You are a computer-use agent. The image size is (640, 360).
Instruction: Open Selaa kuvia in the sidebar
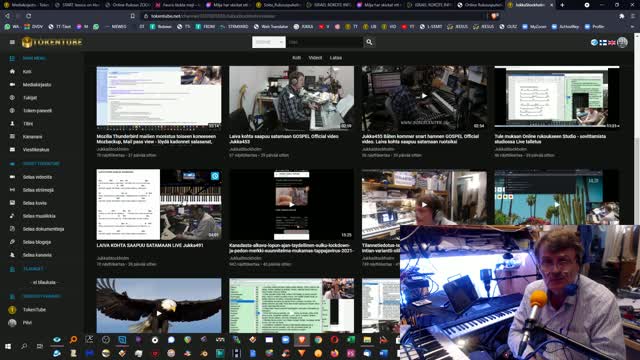point(35,203)
